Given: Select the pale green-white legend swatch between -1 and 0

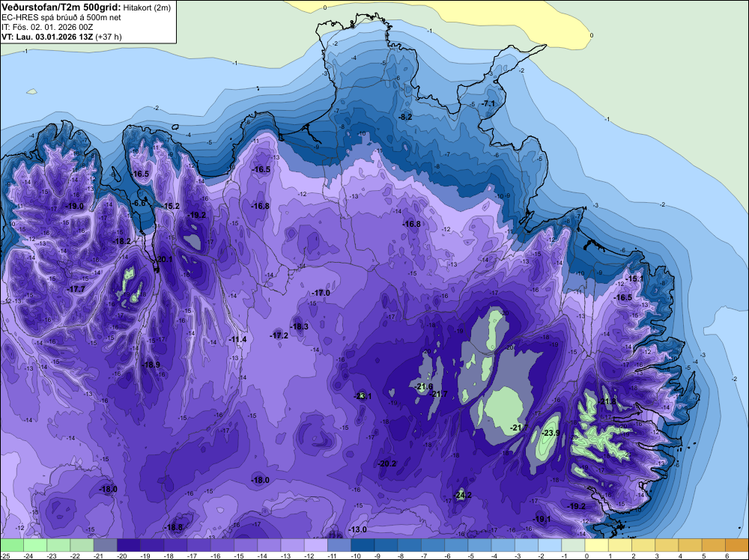Looking at the screenshot, I should 573,545.
